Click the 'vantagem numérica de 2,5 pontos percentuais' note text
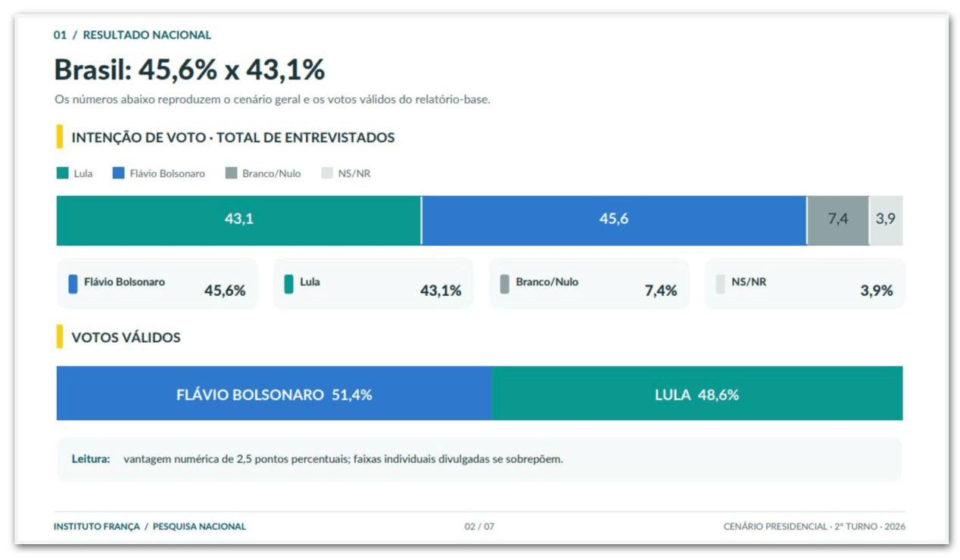 tap(235, 459)
